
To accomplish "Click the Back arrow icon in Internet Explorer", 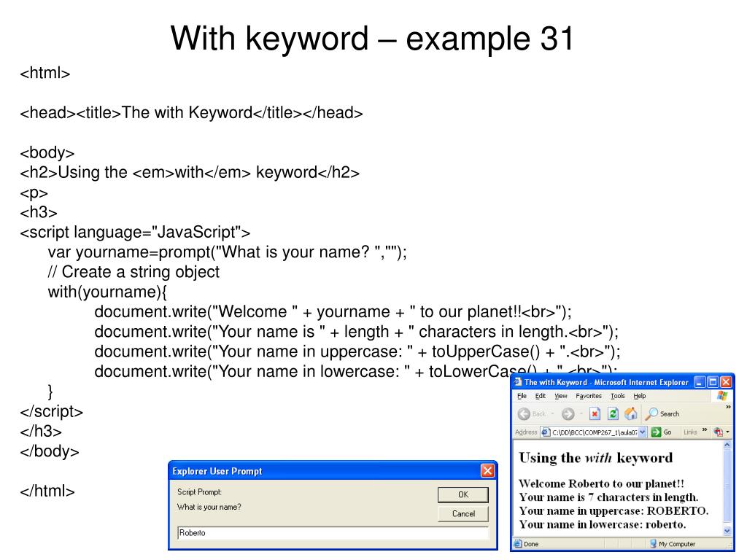I will [524, 414].
